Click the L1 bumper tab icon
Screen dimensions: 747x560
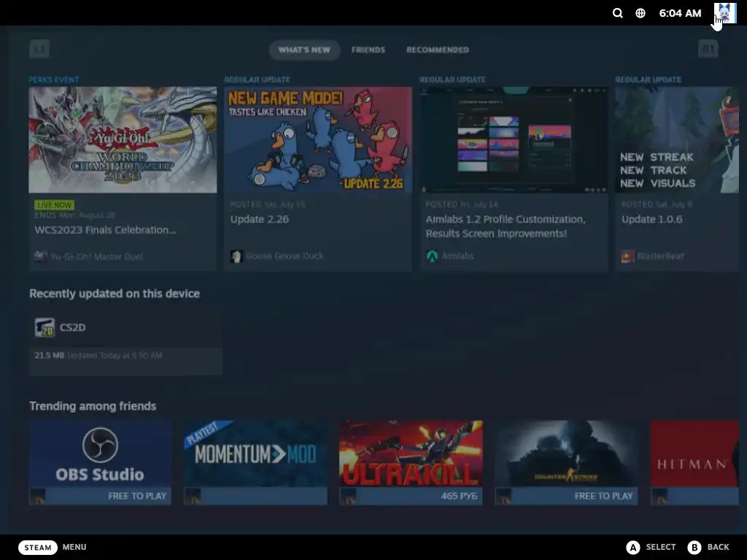point(39,49)
